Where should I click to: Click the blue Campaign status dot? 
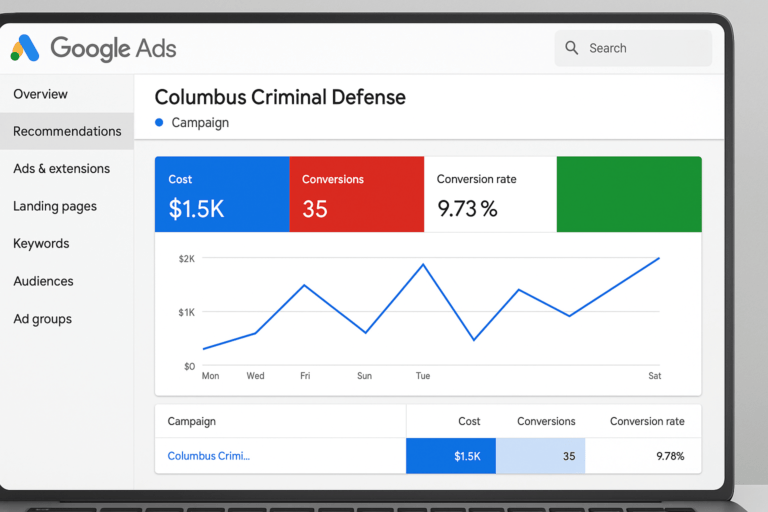coord(159,122)
